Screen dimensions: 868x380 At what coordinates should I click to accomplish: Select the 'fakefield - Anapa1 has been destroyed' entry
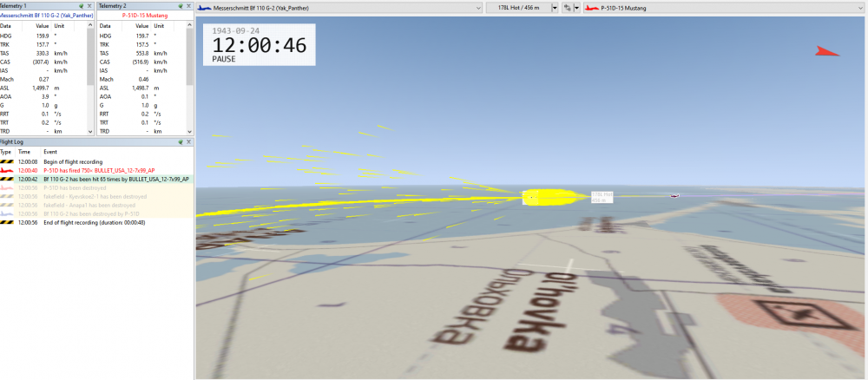point(97,206)
